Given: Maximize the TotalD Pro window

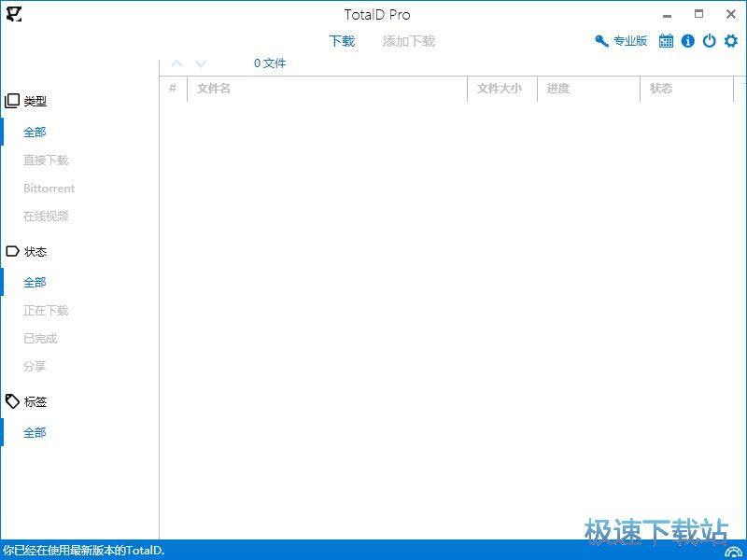Looking at the screenshot, I should pos(698,14).
